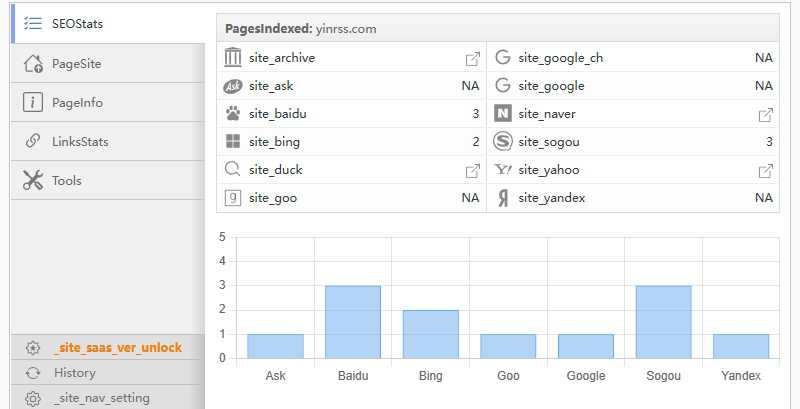Open external link for site_archive
800x409 pixels.
point(473,58)
